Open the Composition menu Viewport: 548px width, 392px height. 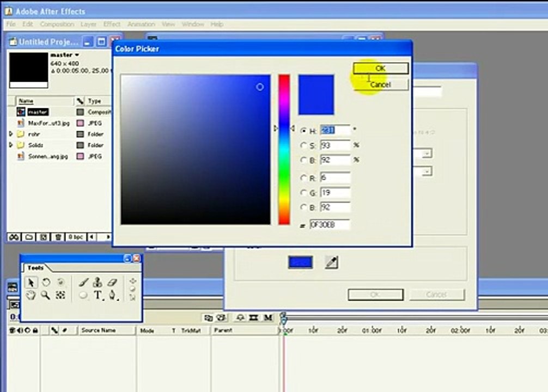coord(57,24)
